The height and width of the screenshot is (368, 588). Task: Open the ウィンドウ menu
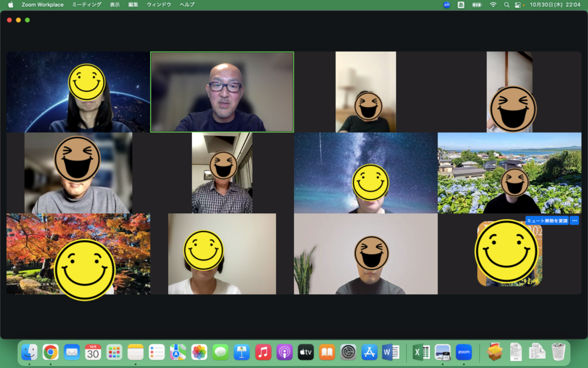pyautogui.click(x=158, y=5)
